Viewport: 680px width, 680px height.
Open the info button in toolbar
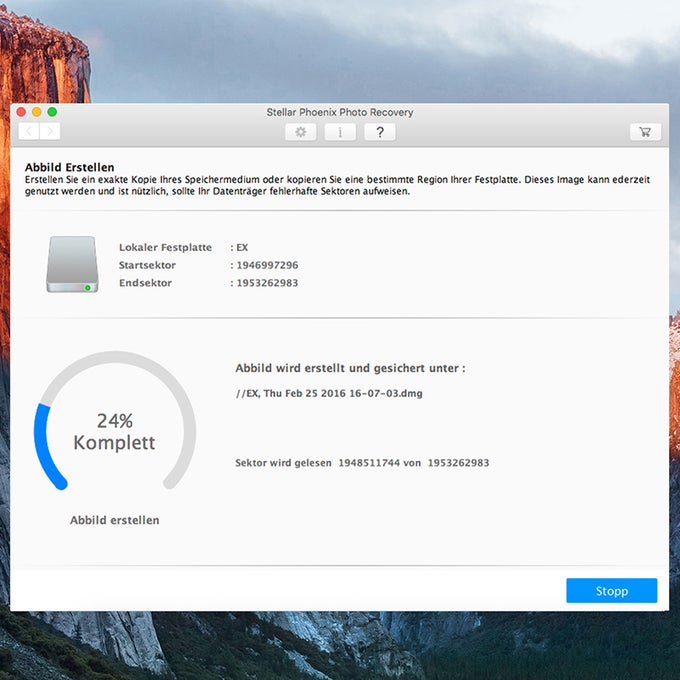tap(340, 132)
